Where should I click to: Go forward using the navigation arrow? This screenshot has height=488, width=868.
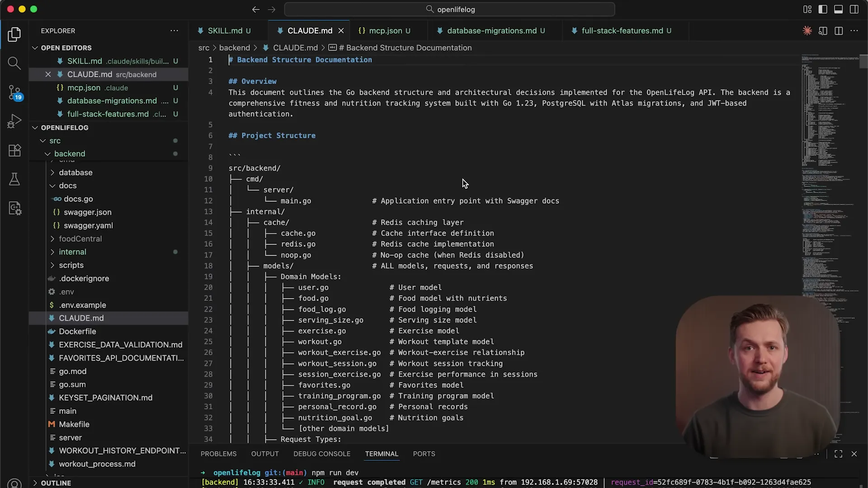point(271,9)
